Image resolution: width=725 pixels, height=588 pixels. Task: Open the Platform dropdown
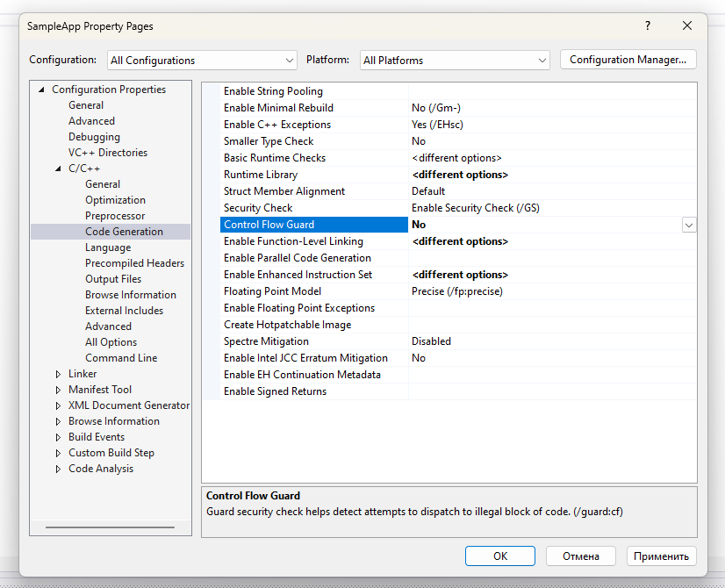pos(454,61)
